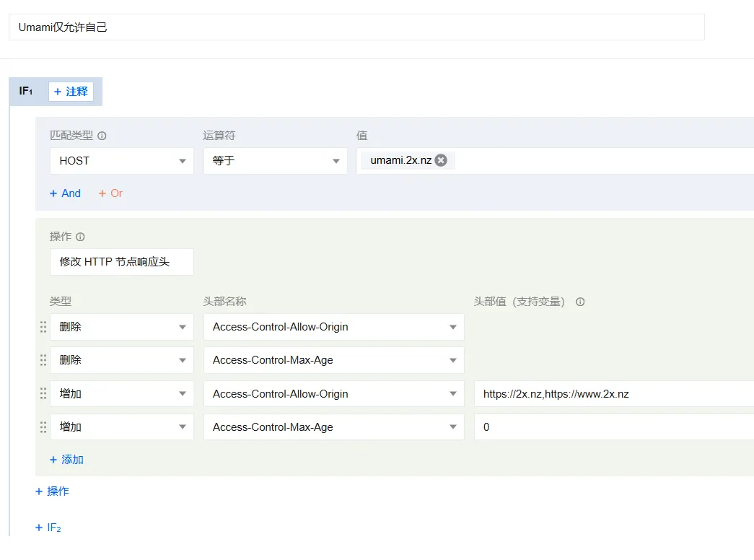Grab drag handle of first 删除 row
This screenshot has height=560, width=754.
click(x=43, y=327)
